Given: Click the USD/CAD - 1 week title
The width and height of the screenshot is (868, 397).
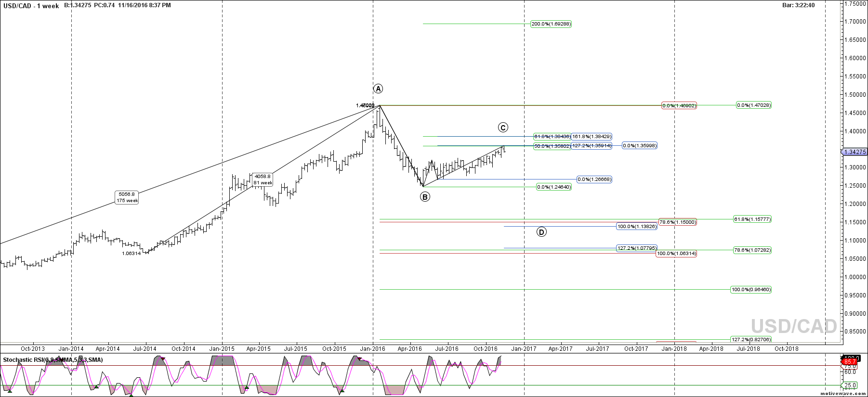Looking at the screenshot, I should [x=31, y=6].
